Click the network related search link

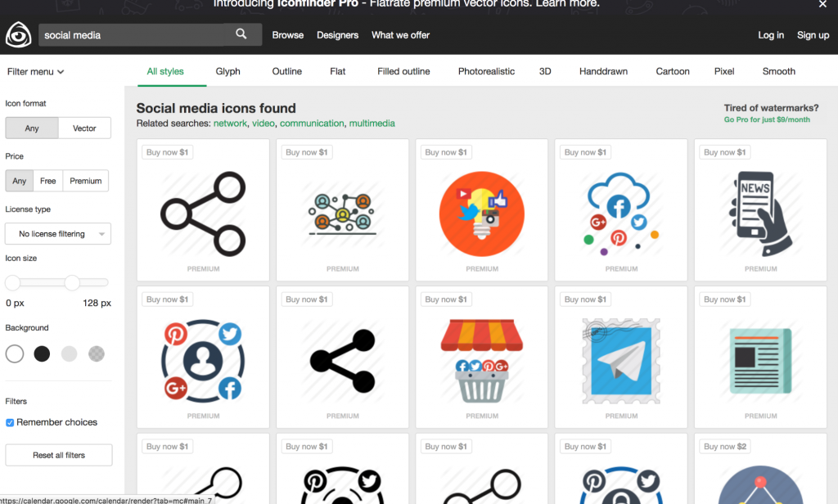(230, 124)
